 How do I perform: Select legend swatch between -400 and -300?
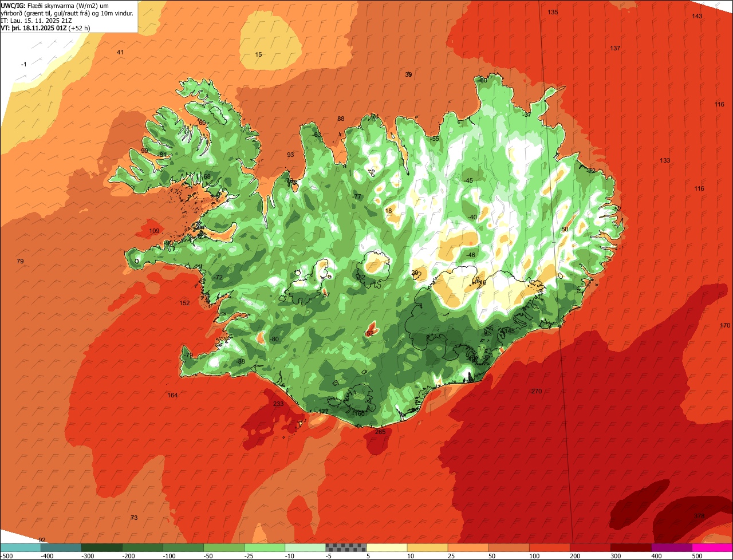click(x=61, y=547)
